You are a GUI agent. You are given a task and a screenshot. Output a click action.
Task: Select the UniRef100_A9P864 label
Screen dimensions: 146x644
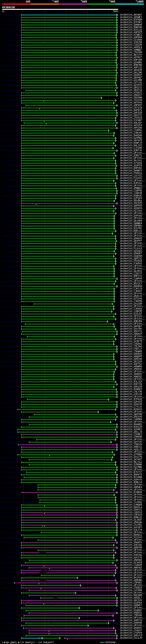pyautogui.click(x=131, y=37)
